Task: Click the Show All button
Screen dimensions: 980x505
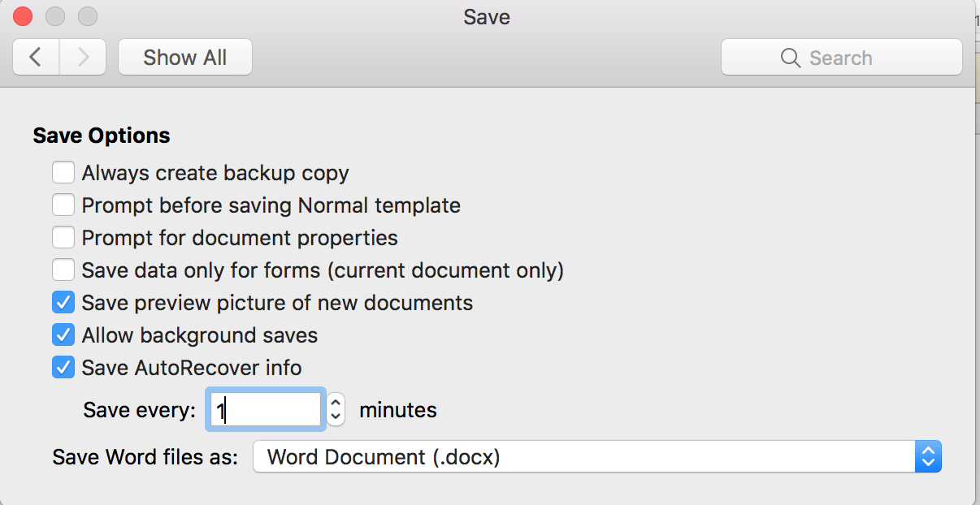Action: click(185, 58)
